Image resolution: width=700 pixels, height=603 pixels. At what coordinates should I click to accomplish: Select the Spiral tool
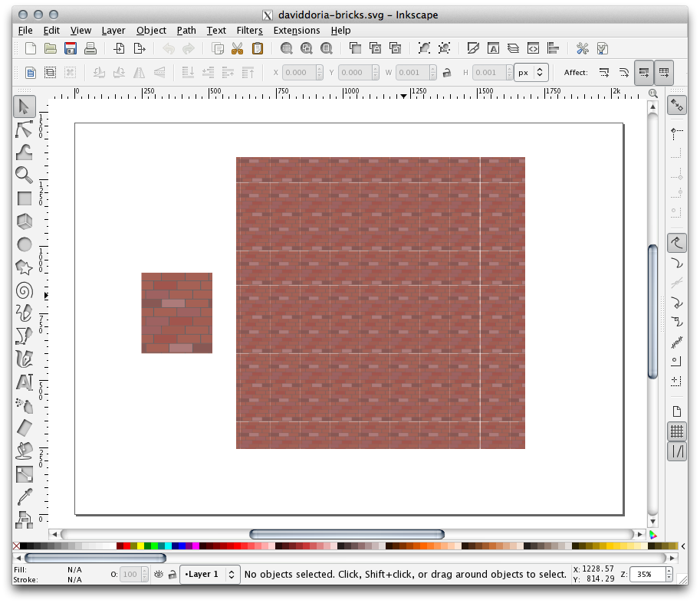[24, 290]
